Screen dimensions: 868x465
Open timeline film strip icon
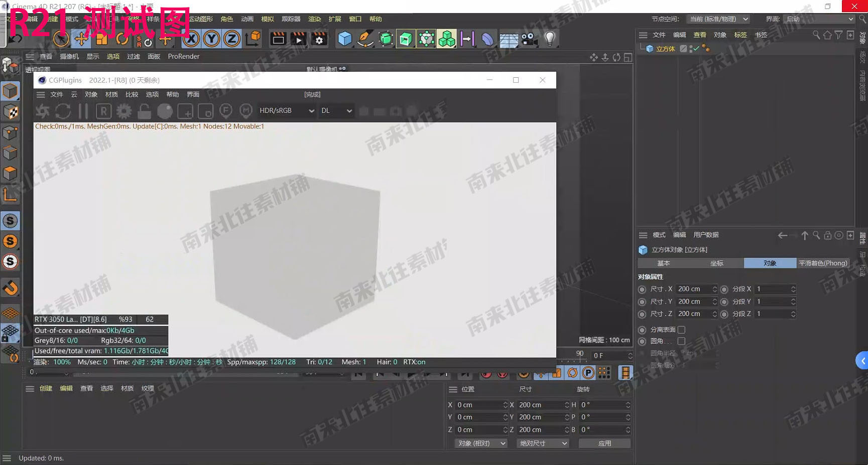pos(625,373)
